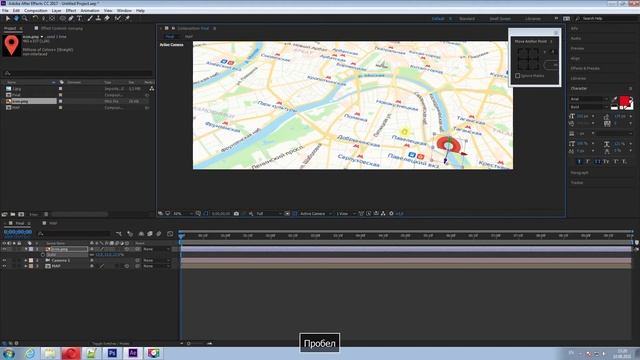Select the Pan Behind anchor point tool
The height and width of the screenshot is (360, 640).
pyautogui.click(x=52, y=18)
